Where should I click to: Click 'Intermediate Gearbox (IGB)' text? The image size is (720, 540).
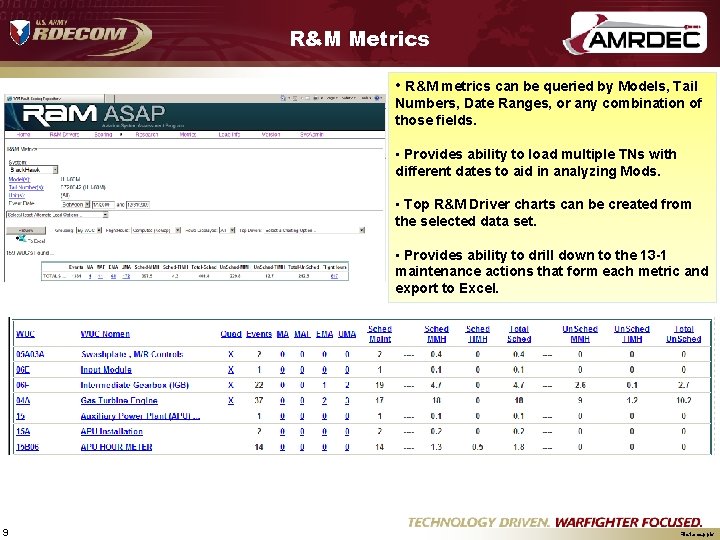tap(135, 385)
